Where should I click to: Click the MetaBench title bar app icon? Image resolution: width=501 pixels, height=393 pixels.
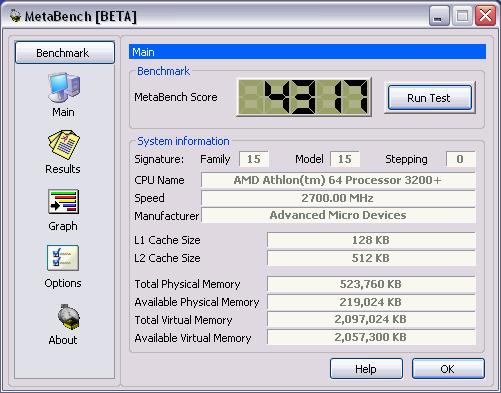point(15,16)
